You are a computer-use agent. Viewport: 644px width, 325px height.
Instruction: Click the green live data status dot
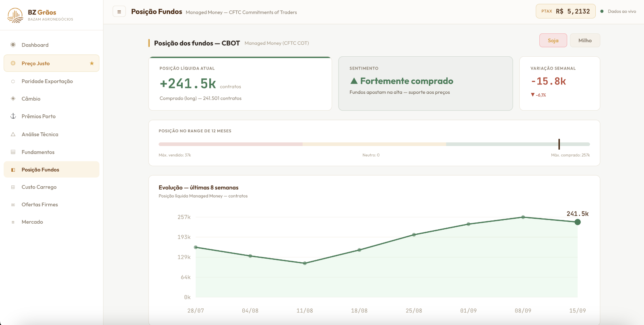tap(602, 11)
